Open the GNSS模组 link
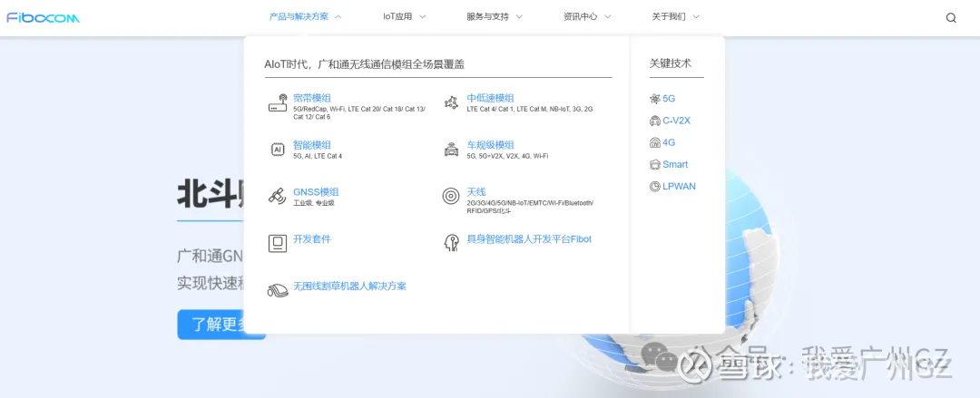Viewport: 980px width, 398px height. click(x=316, y=192)
